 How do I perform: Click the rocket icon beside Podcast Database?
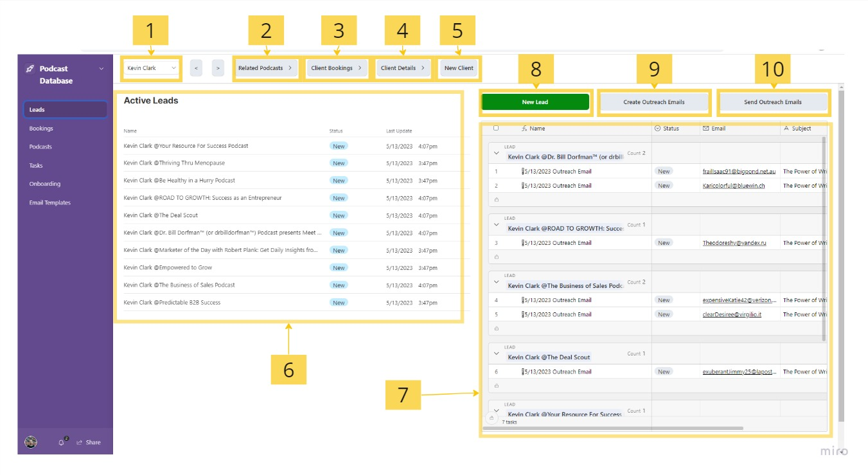(x=30, y=69)
